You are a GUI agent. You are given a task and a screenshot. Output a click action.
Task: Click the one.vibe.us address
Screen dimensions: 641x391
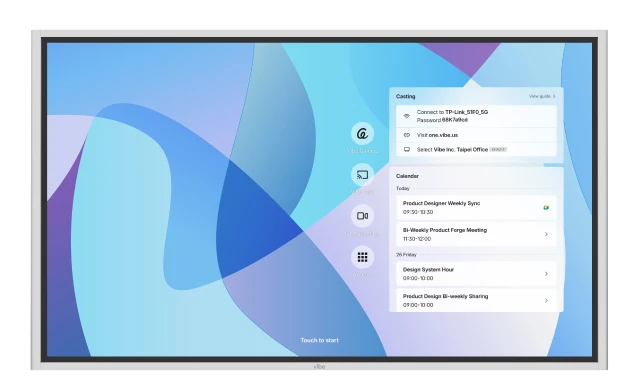(443, 135)
